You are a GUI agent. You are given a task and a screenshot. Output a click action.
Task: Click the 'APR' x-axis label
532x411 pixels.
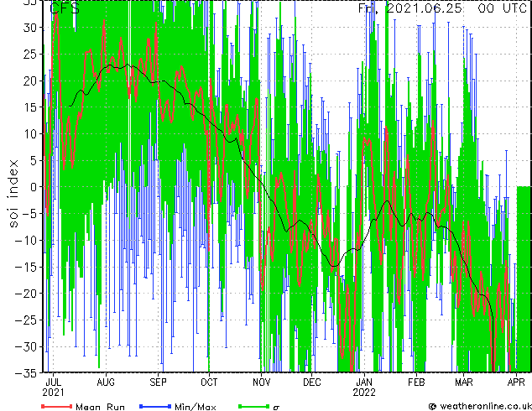516,382
